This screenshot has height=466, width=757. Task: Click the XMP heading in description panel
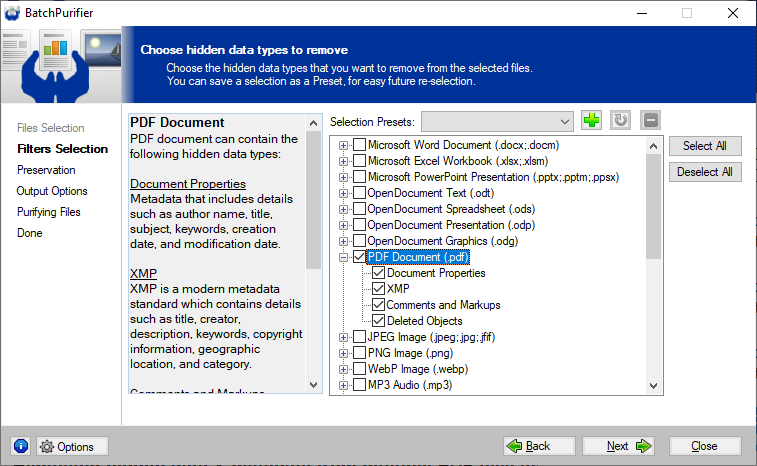pos(143,274)
